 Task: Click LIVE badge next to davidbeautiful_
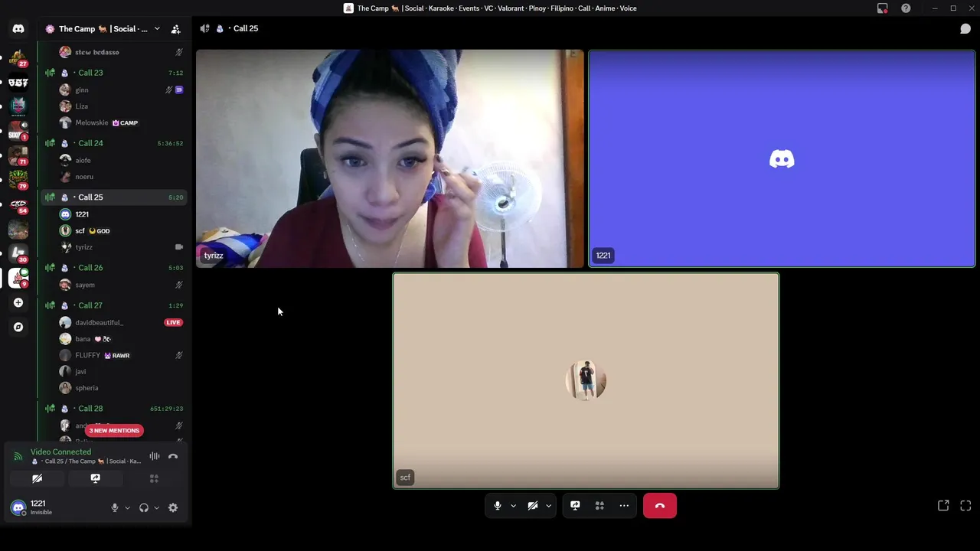[x=173, y=322]
